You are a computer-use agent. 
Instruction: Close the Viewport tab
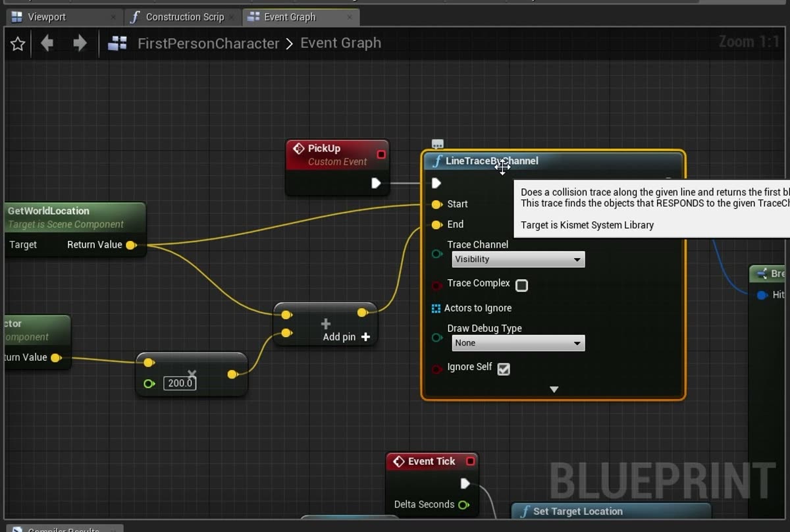[114, 17]
